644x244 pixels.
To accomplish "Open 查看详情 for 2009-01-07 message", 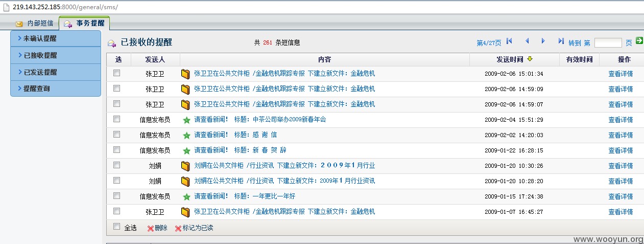I will 621,212.
